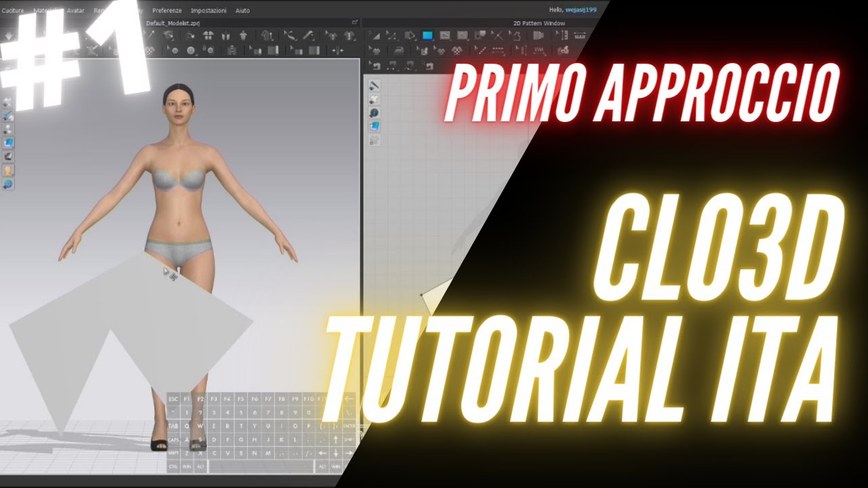Click the ESC key on the keyboard overlay
This screenshot has height=488, width=868.
tap(173, 399)
